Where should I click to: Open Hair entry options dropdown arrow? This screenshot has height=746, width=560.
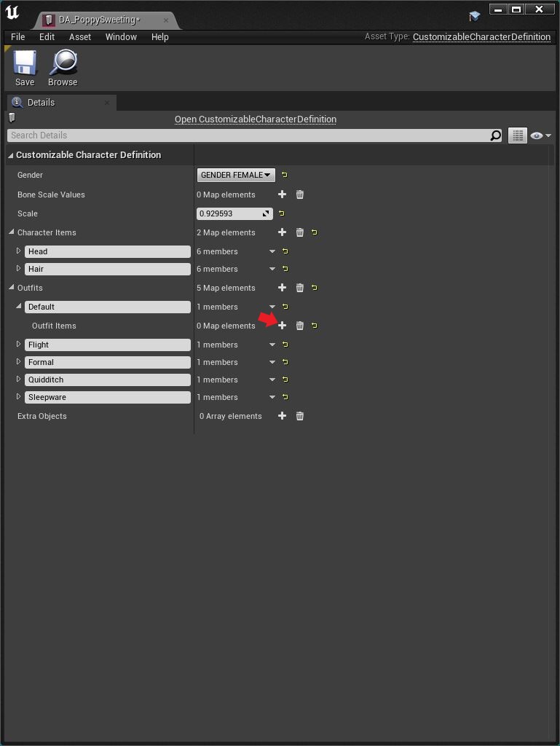[272, 269]
